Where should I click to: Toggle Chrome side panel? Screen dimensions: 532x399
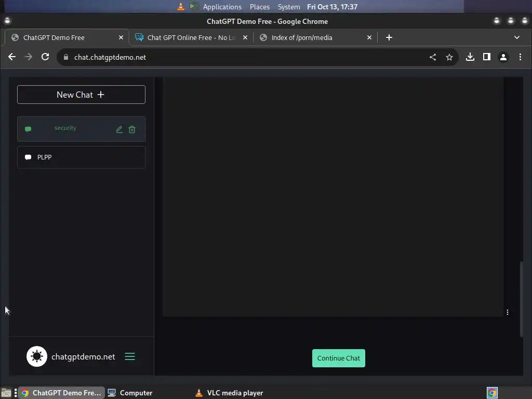(x=486, y=57)
